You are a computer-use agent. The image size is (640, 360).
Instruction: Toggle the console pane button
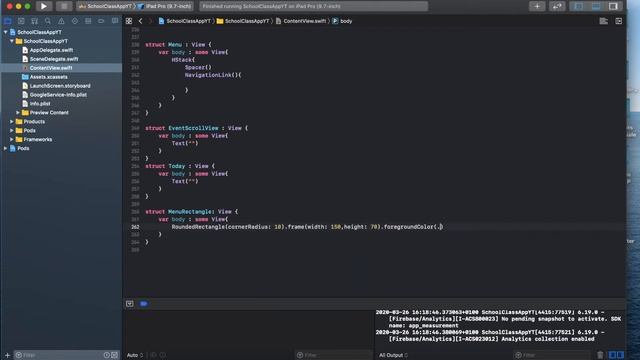click(x=620, y=355)
